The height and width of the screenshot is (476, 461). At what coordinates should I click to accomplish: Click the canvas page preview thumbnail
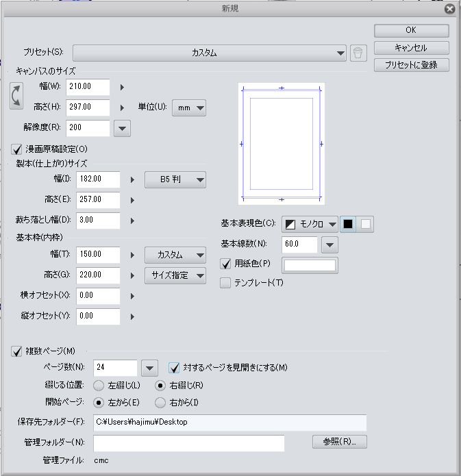click(x=282, y=144)
